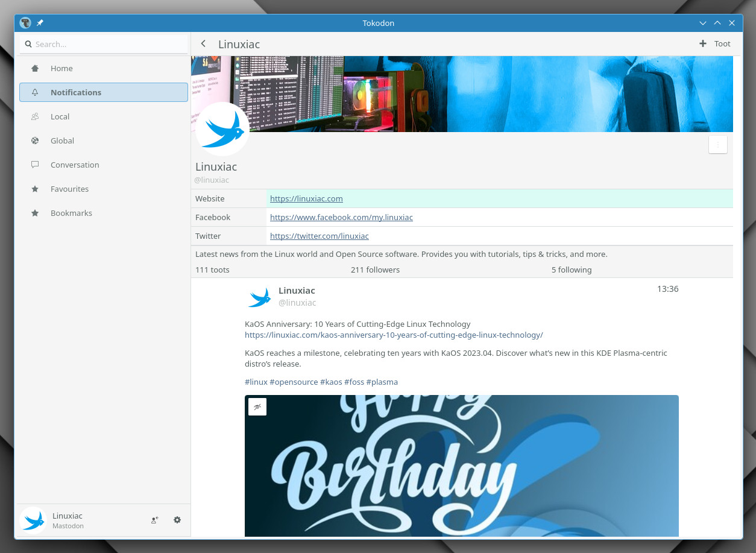Click the Mastodon label under account name

pos(68,526)
